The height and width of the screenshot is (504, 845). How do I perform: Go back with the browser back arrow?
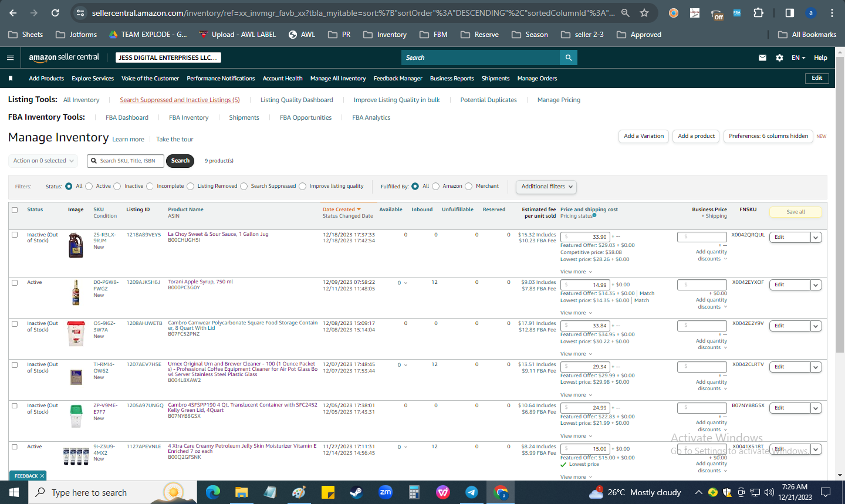click(13, 12)
